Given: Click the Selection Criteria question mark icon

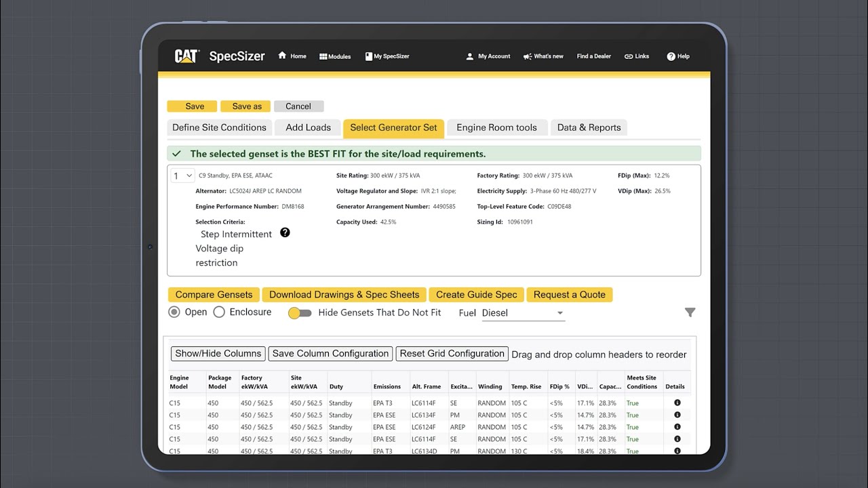Looking at the screenshot, I should tap(285, 232).
